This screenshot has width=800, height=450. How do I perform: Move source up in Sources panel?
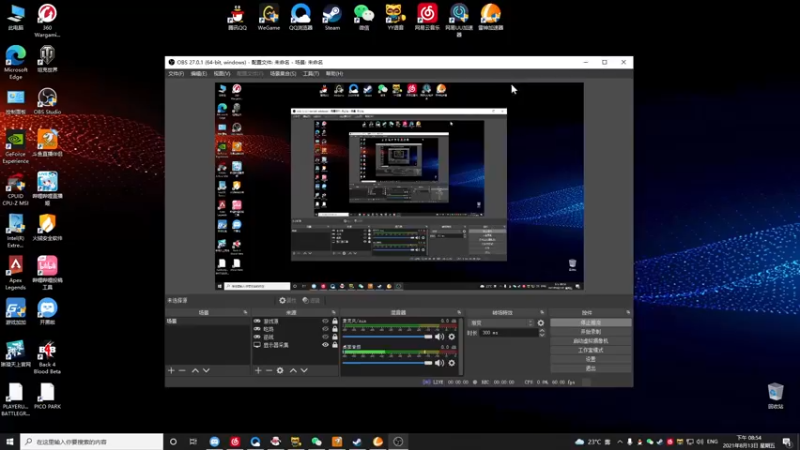tap(293, 370)
